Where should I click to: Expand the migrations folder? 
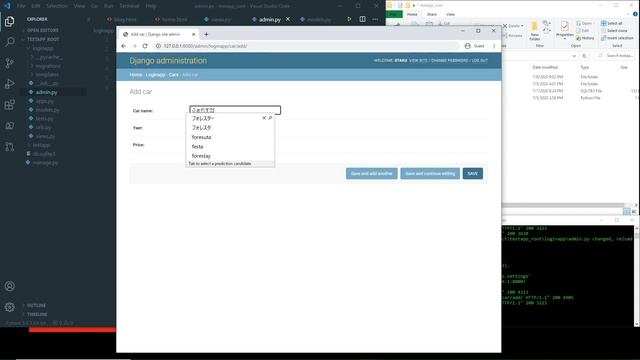pos(45,66)
